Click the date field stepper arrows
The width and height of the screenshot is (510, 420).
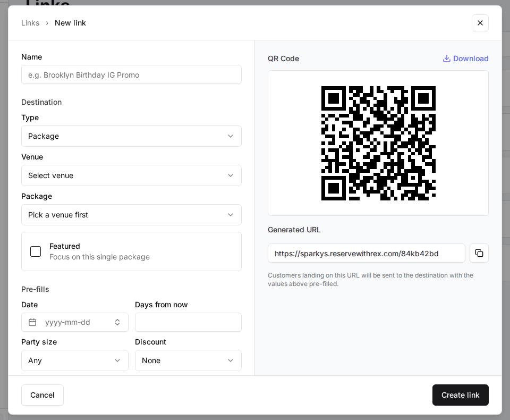click(117, 322)
